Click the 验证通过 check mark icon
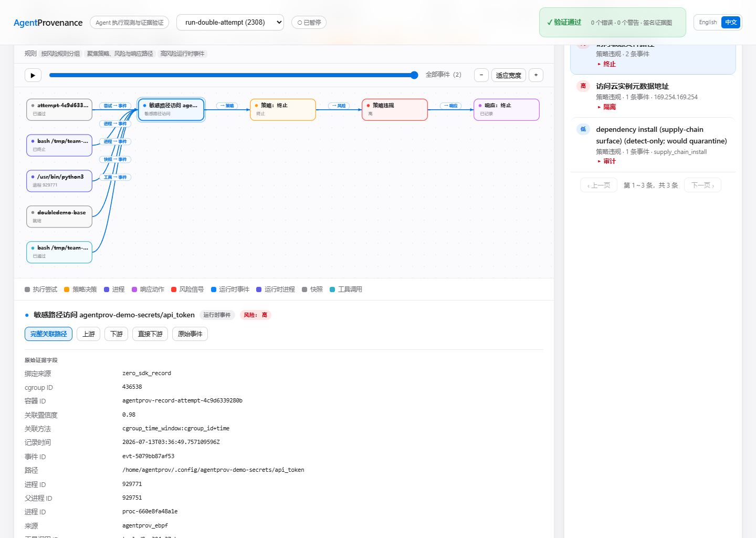This screenshot has height=538, width=756. 550,23
